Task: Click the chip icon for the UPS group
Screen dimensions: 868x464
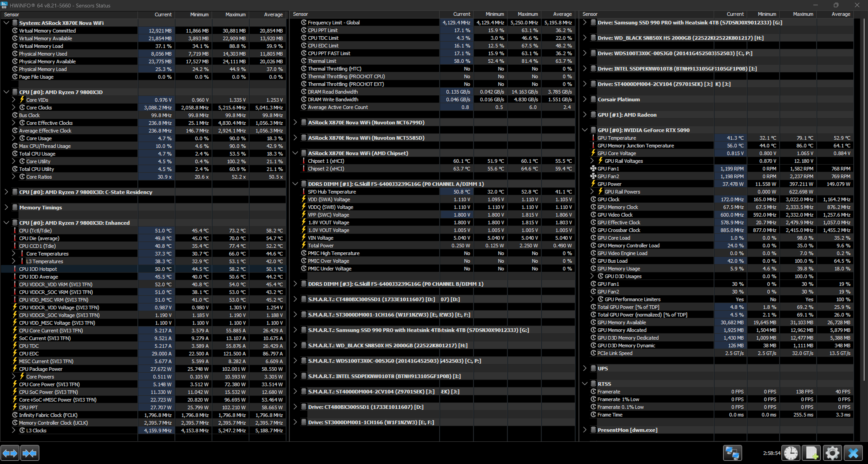Action: tap(593, 368)
